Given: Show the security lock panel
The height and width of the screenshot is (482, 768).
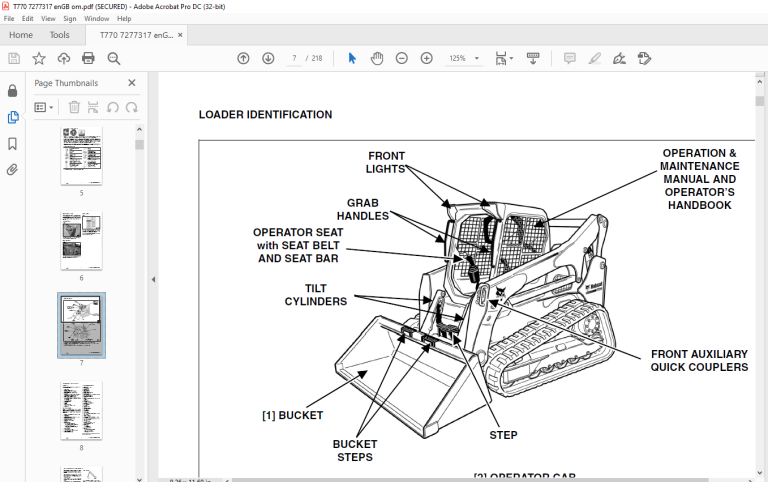Looking at the screenshot, I should pyautogui.click(x=13, y=91).
